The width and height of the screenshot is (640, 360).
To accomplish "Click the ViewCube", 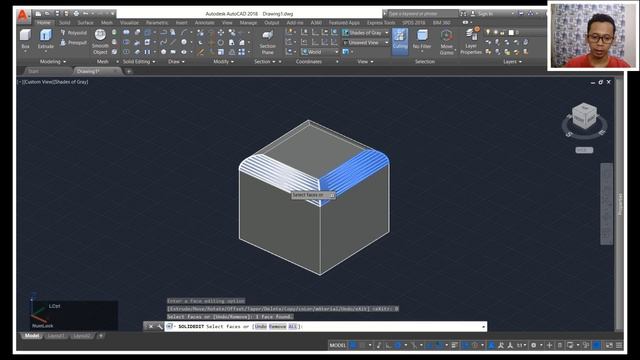I will (584, 116).
